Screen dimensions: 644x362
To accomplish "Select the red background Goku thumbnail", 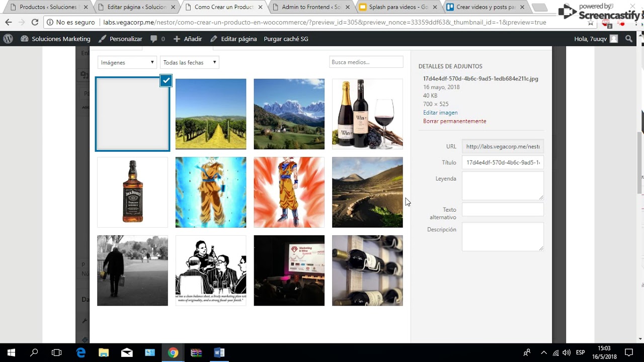I will [x=289, y=192].
